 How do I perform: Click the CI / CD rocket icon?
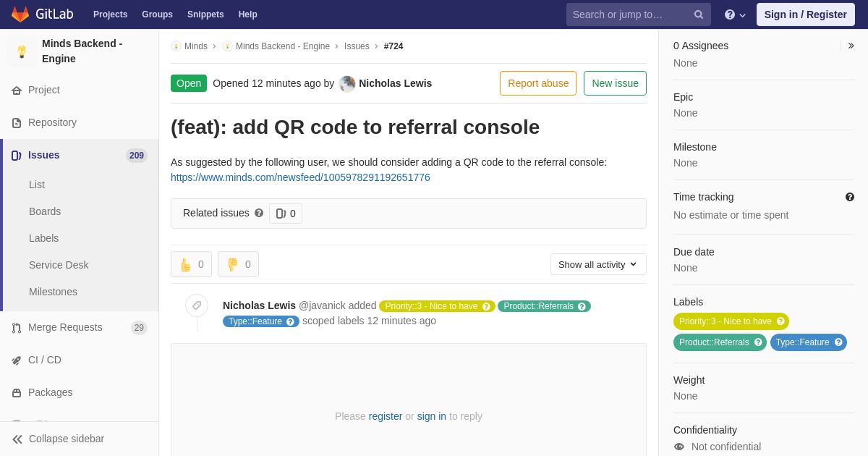click(x=17, y=360)
